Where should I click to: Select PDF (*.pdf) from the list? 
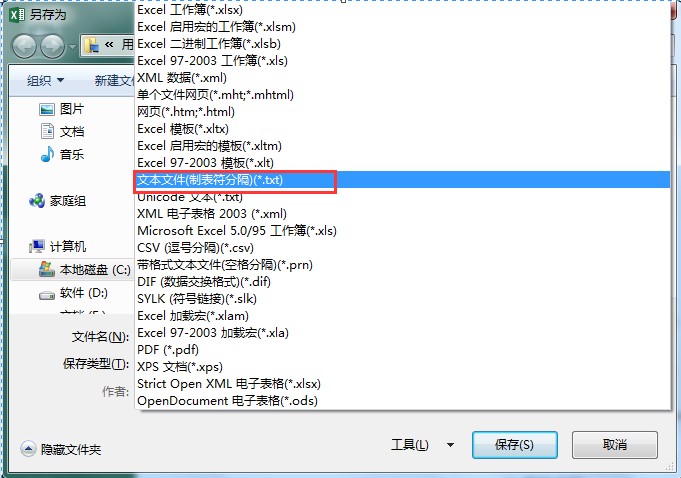click(x=402, y=350)
